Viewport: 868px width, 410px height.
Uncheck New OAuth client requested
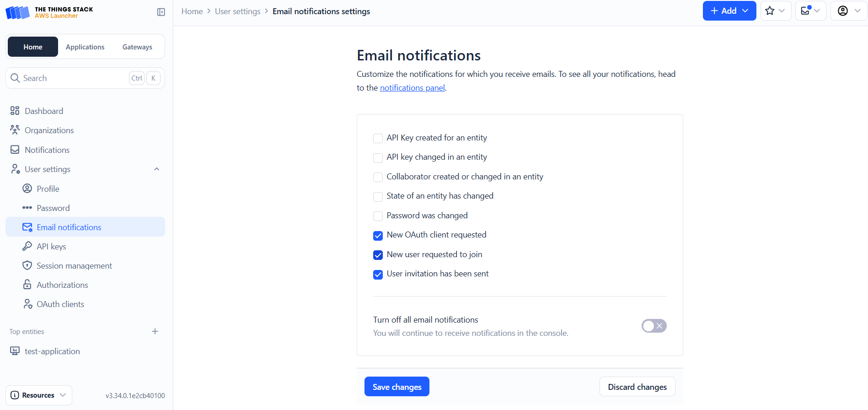(x=378, y=235)
